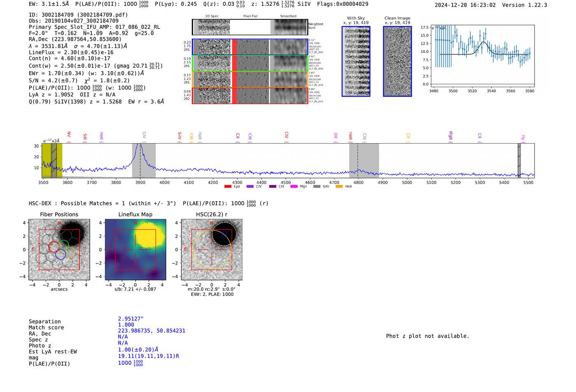Click the 2024-12-20 16:23:02 timestamp
Image resolution: width=576 pixels, height=392 pixels.
[x=465, y=5]
